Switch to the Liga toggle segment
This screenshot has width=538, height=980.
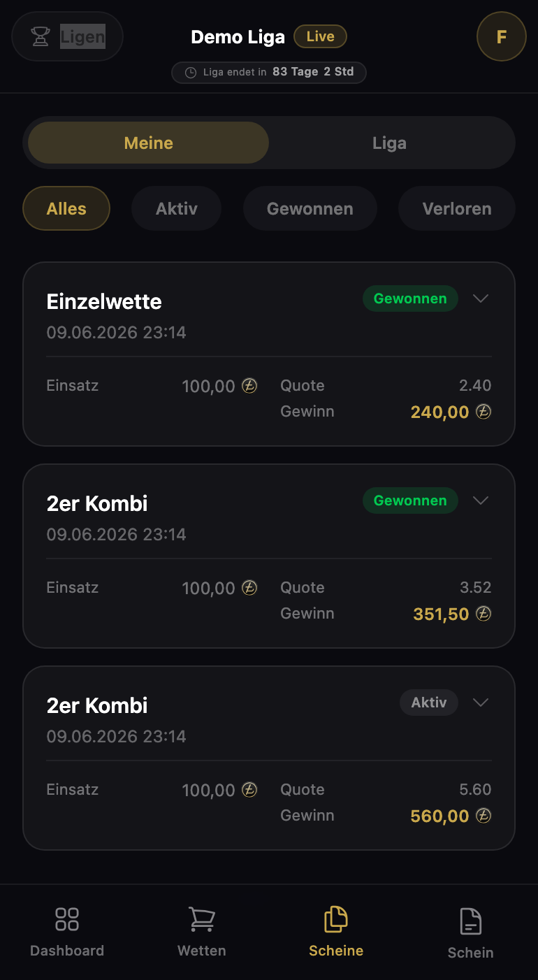(389, 143)
